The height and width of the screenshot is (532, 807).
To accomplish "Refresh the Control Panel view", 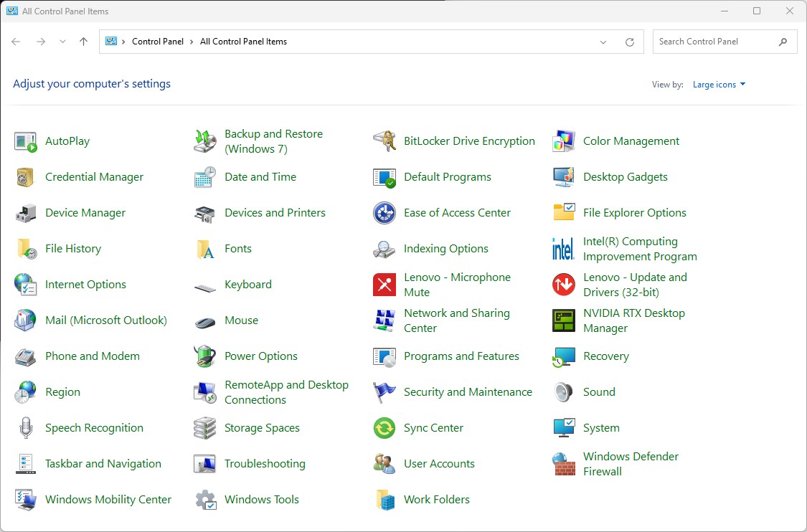I will (x=629, y=42).
